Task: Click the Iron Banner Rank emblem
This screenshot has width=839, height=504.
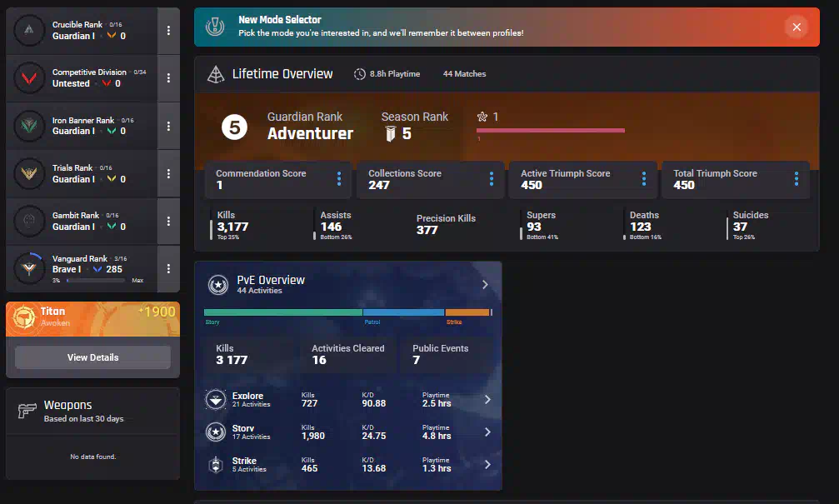Action: point(29,126)
